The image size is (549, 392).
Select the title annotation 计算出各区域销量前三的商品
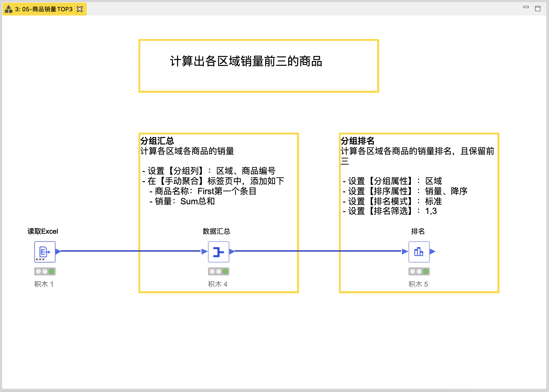pos(246,61)
